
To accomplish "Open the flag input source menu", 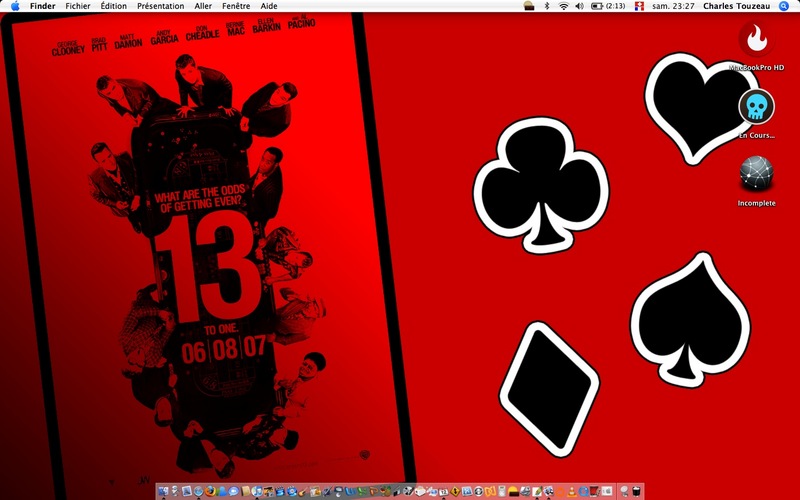I will 639,6.
